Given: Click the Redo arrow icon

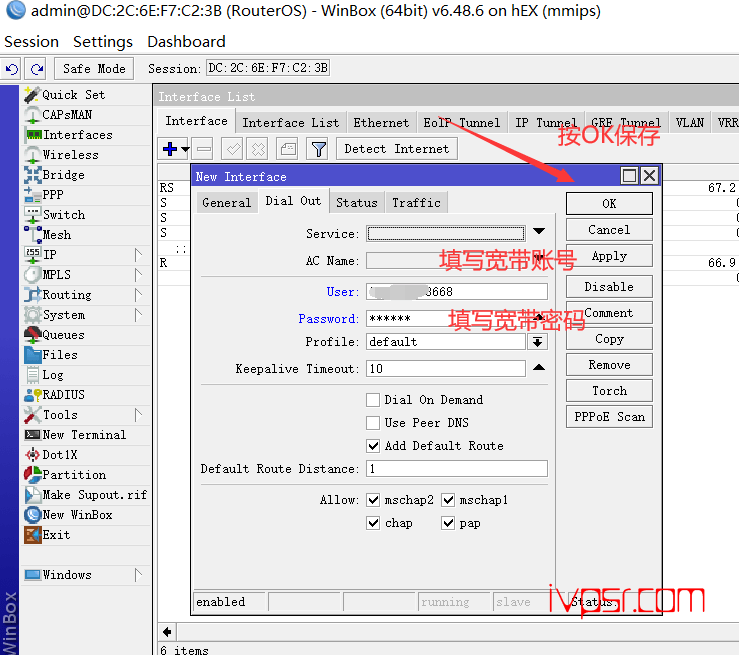Looking at the screenshot, I should 36,69.
